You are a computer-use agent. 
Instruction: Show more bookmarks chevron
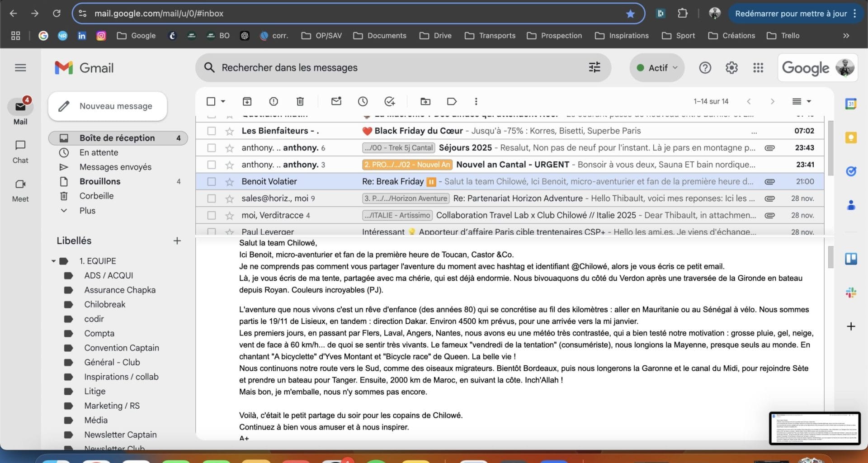click(846, 36)
